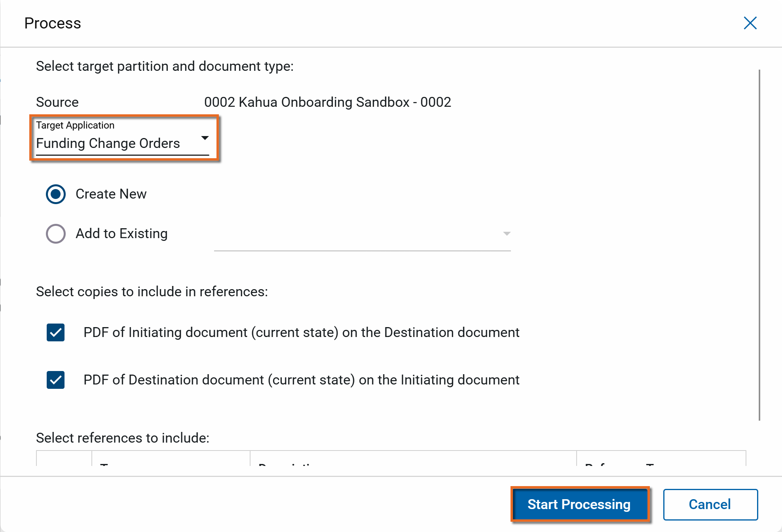Click the Create New label text

click(x=111, y=194)
